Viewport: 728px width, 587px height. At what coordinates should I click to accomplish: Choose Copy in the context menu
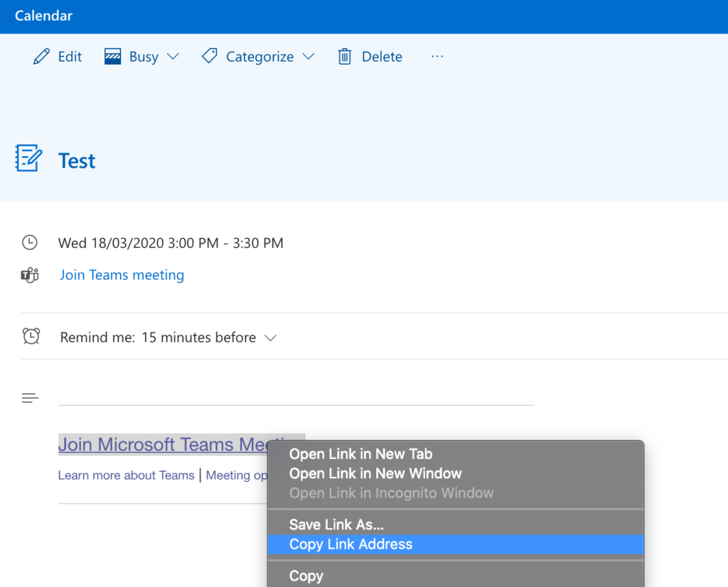[456, 576]
